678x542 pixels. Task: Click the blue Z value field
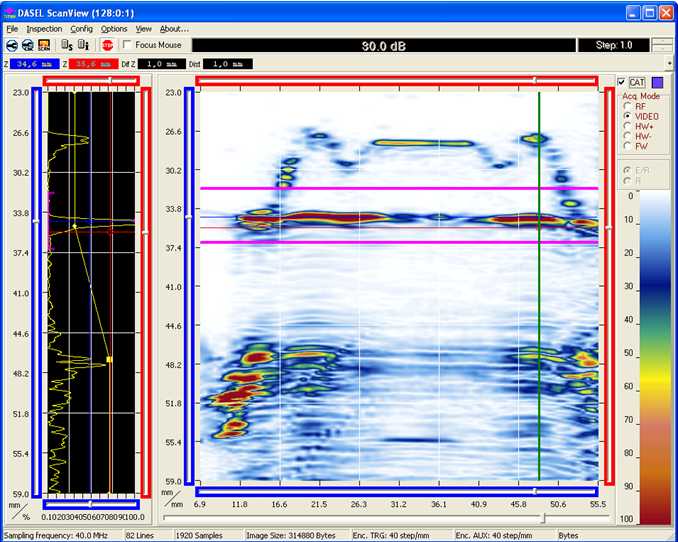coord(36,64)
